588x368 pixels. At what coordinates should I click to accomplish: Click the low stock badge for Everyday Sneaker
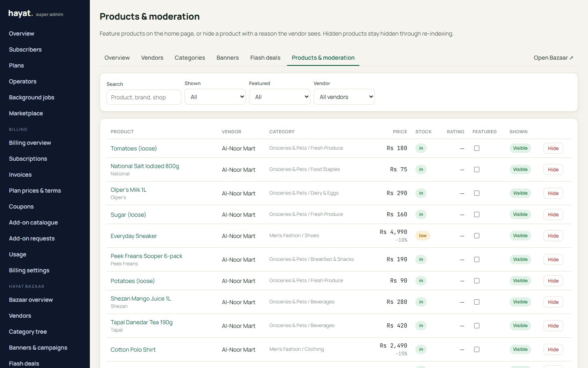(x=423, y=236)
